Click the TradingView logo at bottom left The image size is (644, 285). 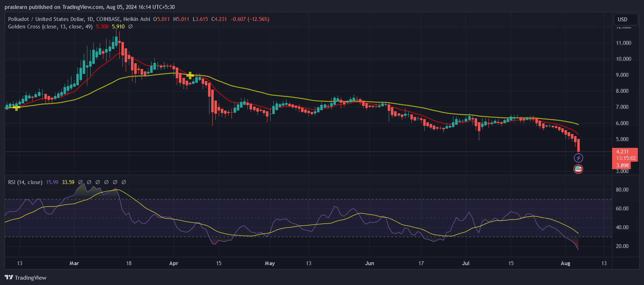(x=26, y=278)
